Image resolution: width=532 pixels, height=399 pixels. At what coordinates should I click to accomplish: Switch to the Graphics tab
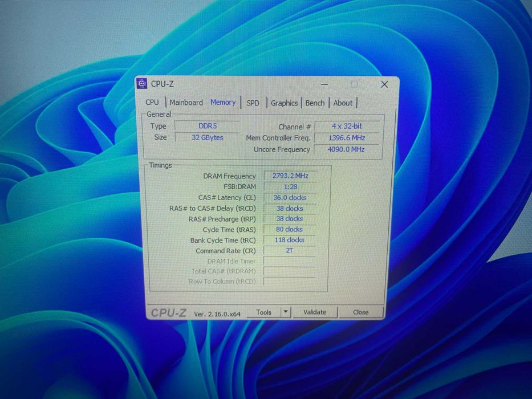click(x=284, y=103)
